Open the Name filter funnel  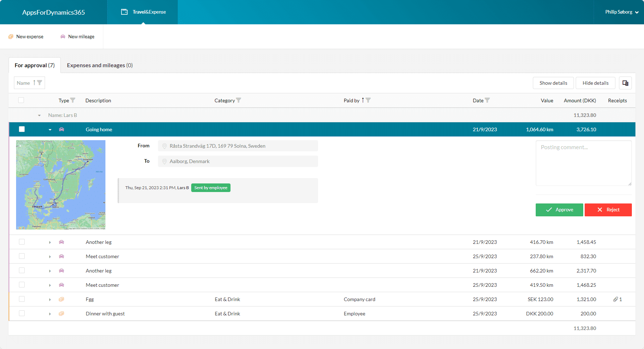pos(40,83)
